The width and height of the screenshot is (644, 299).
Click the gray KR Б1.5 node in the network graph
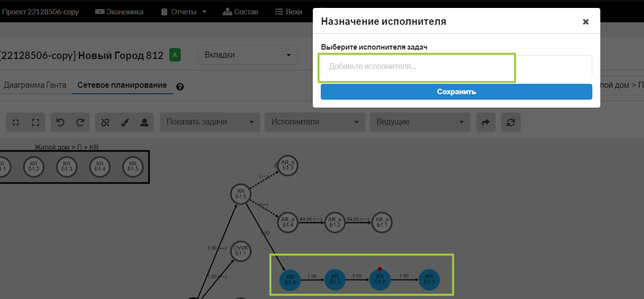[241, 193]
